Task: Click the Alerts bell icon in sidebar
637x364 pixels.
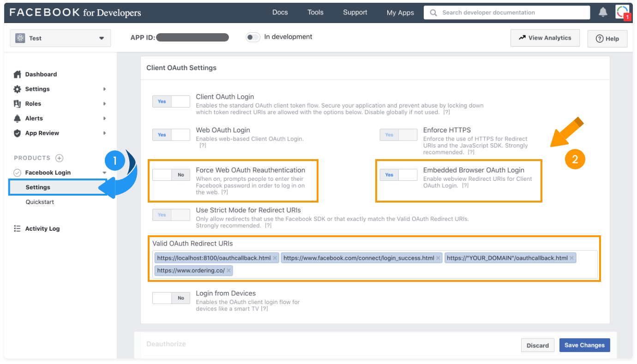Action: [18, 119]
